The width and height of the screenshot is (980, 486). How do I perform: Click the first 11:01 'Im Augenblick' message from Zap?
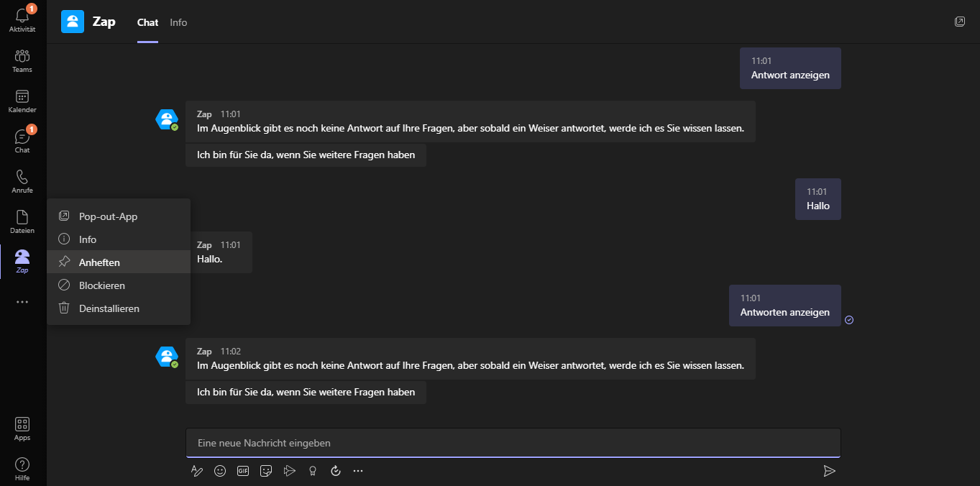(470, 121)
